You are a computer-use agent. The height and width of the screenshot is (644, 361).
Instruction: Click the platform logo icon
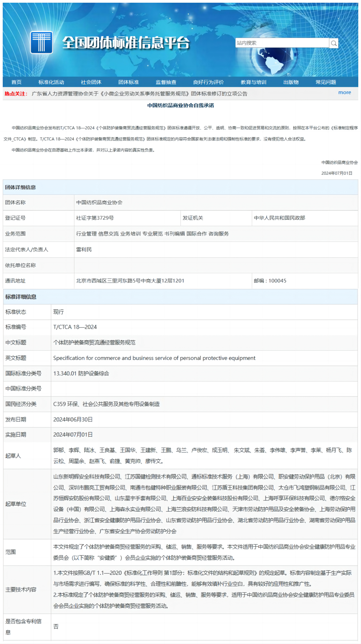click(x=41, y=43)
